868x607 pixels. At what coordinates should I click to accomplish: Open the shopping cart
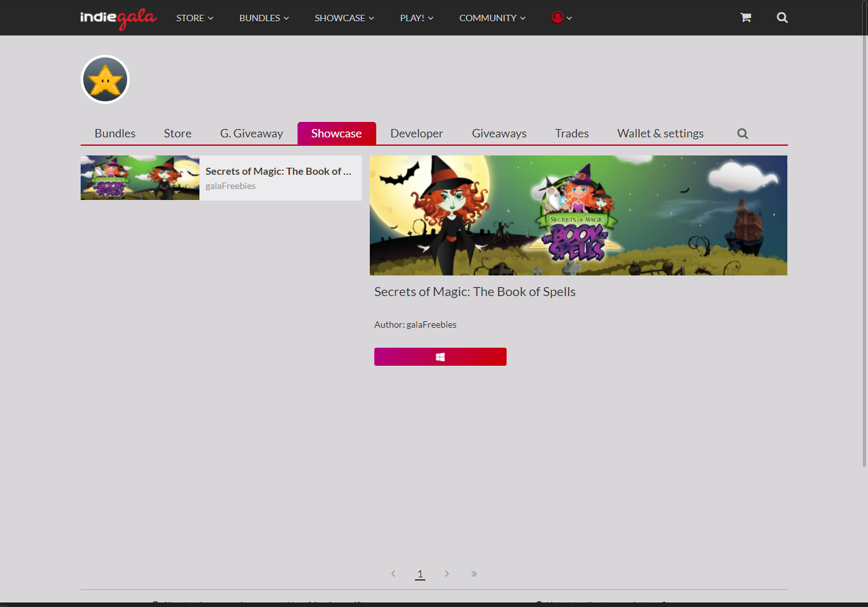click(x=745, y=17)
